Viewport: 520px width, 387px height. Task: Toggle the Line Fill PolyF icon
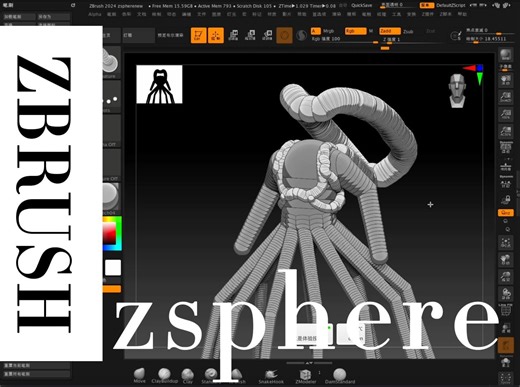(506, 311)
